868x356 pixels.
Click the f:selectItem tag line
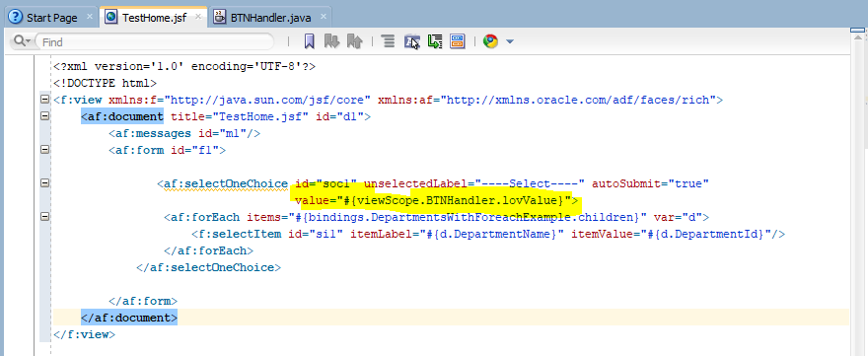[488, 234]
